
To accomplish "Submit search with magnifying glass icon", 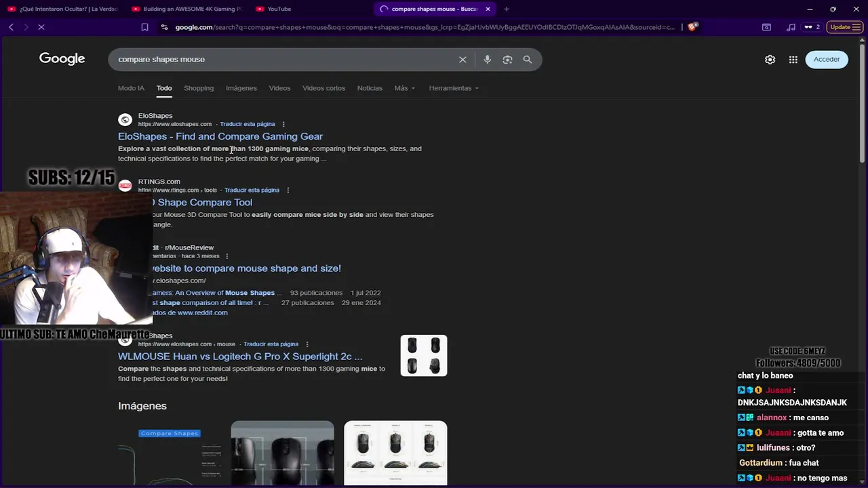I will (528, 60).
